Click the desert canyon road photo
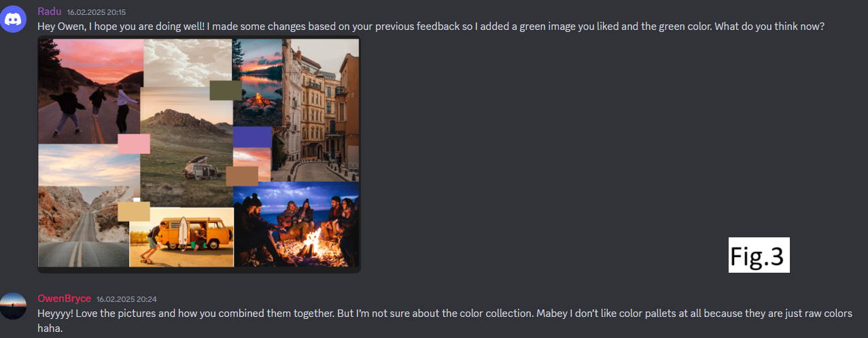Screen dimensions: 868x338 point(84,226)
